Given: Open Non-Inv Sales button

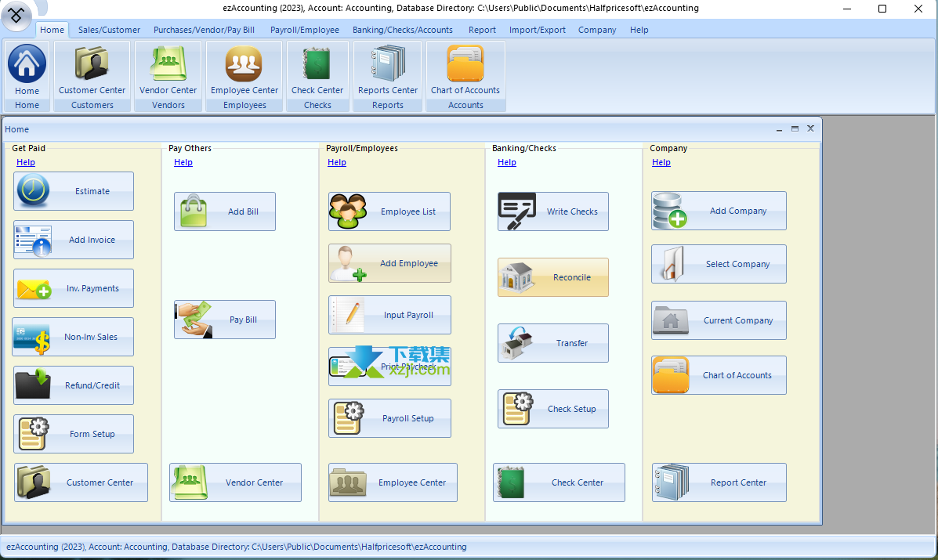Looking at the screenshot, I should pos(73,337).
